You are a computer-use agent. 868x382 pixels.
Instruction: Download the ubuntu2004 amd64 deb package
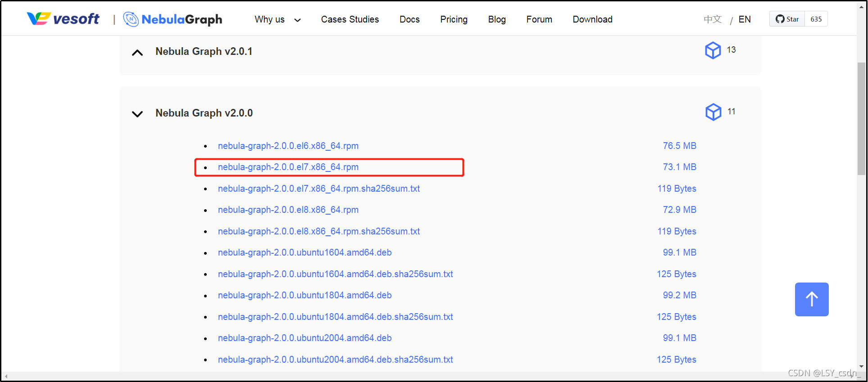305,338
